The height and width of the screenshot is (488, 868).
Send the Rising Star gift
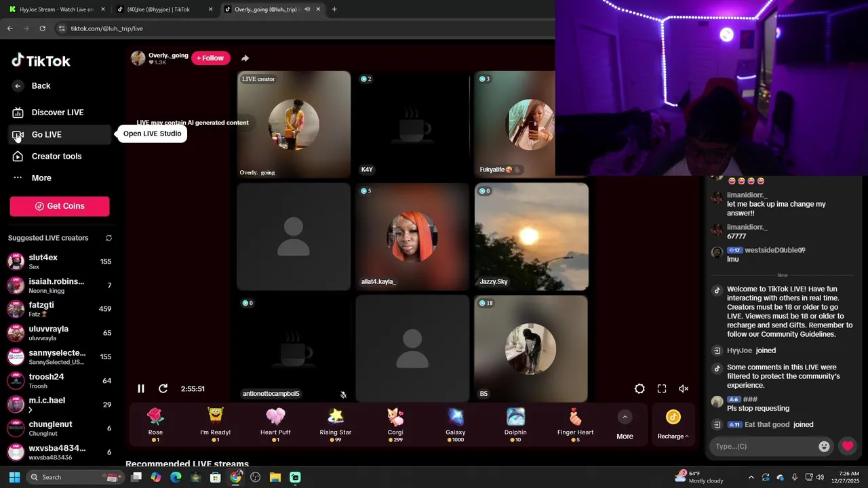click(336, 425)
